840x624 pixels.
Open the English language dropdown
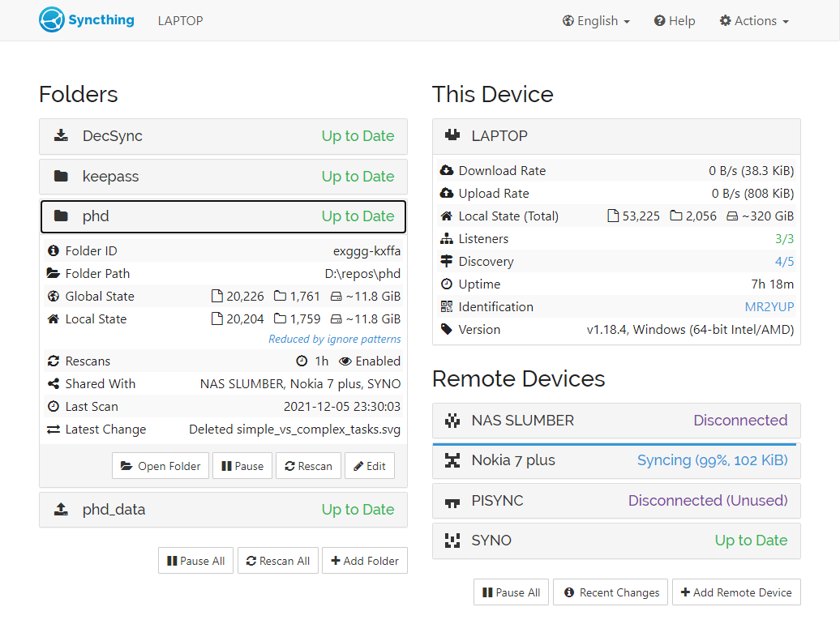[x=596, y=21]
